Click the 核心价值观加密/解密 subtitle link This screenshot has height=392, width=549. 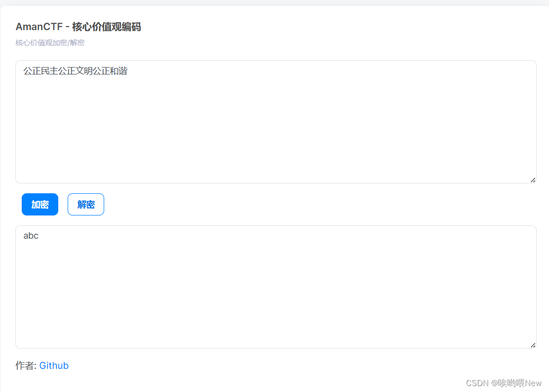[x=49, y=43]
